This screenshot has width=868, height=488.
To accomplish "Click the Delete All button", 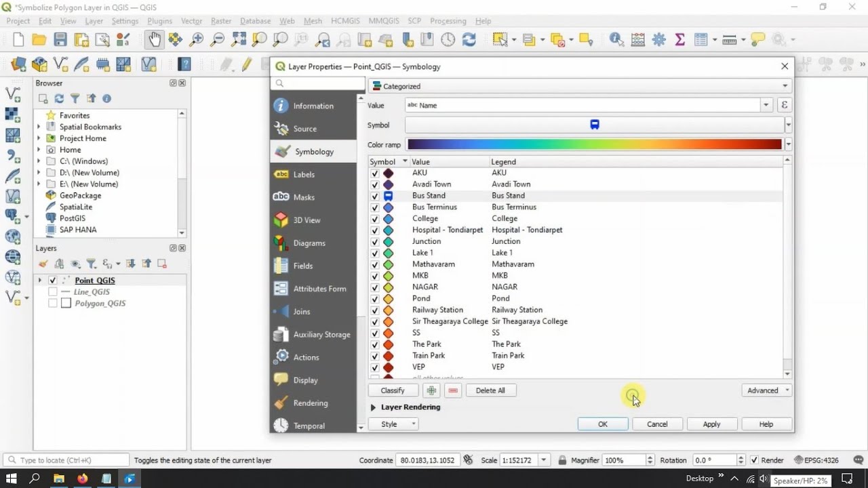I will coord(490,390).
